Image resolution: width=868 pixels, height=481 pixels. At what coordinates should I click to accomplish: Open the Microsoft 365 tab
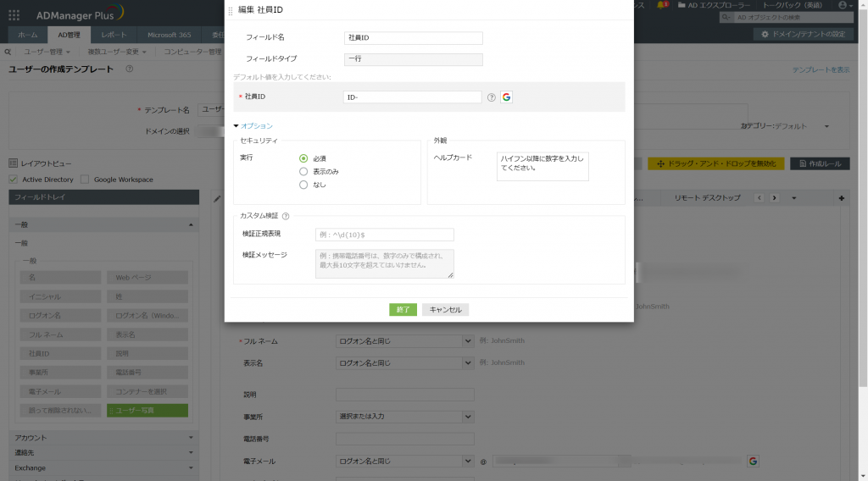click(x=169, y=35)
